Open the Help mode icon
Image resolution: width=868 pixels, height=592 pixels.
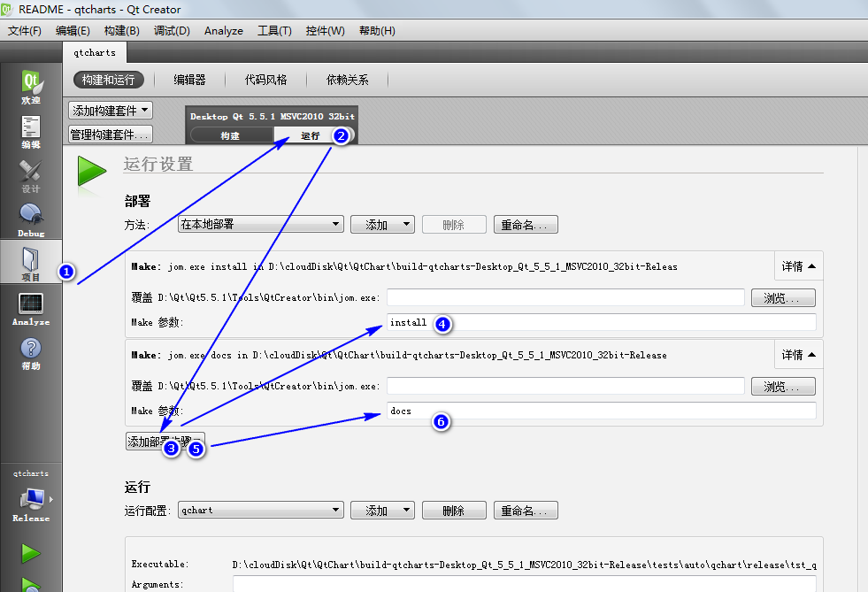(31, 353)
